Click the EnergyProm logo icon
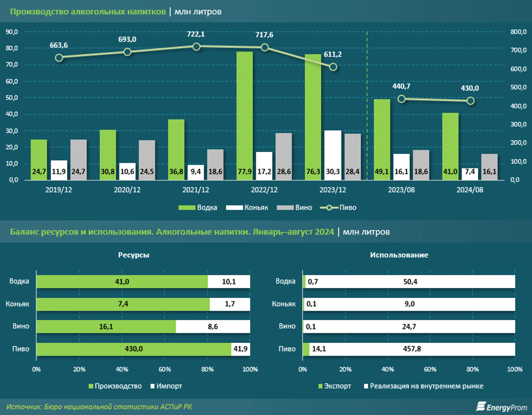532x415 pixels. 481,406
